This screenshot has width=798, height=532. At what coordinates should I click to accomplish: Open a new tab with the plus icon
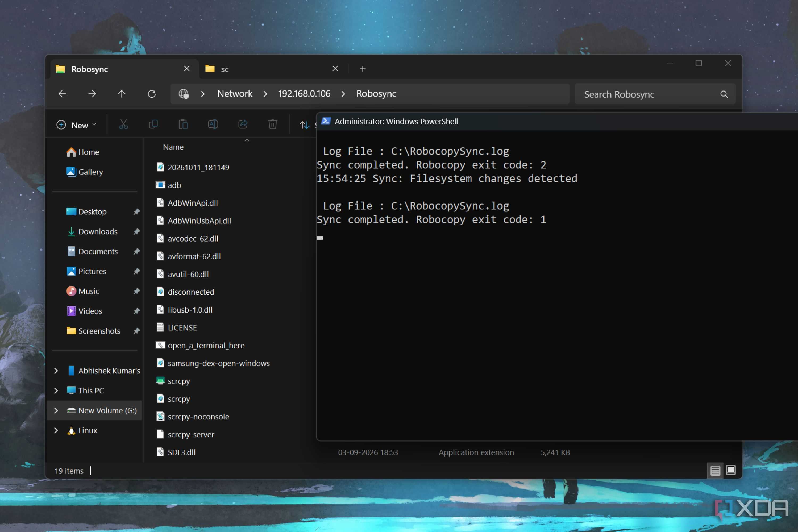click(363, 69)
